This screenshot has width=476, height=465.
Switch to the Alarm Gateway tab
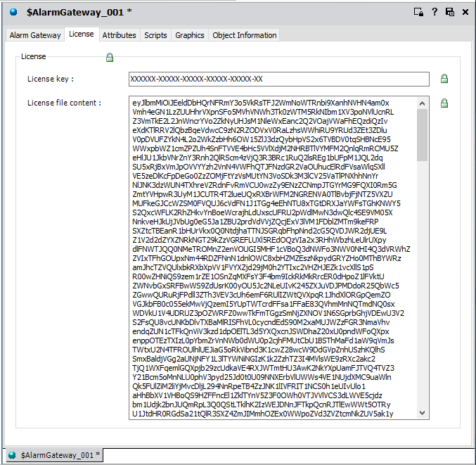pyautogui.click(x=35, y=35)
